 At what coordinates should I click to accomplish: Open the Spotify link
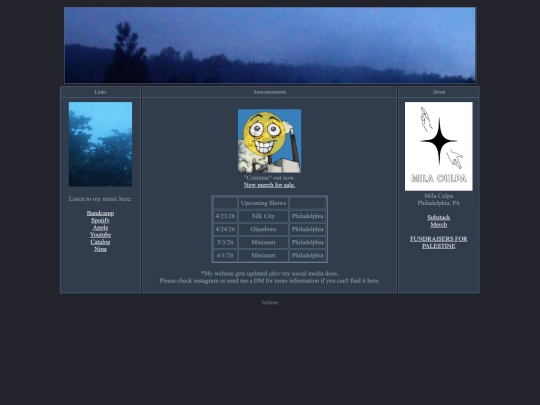pyautogui.click(x=100, y=220)
